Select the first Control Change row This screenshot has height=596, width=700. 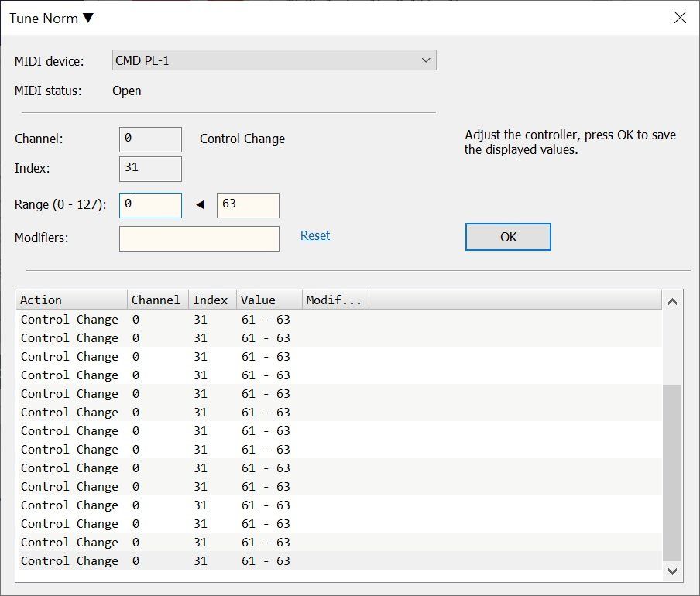pos(339,320)
